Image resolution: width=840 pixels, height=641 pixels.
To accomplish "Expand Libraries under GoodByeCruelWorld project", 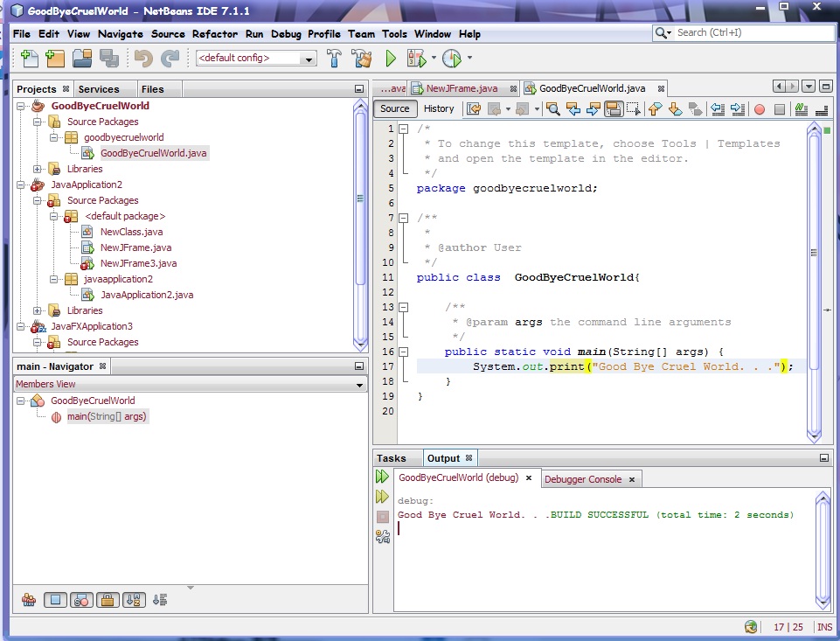I will [x=37, y=169].
